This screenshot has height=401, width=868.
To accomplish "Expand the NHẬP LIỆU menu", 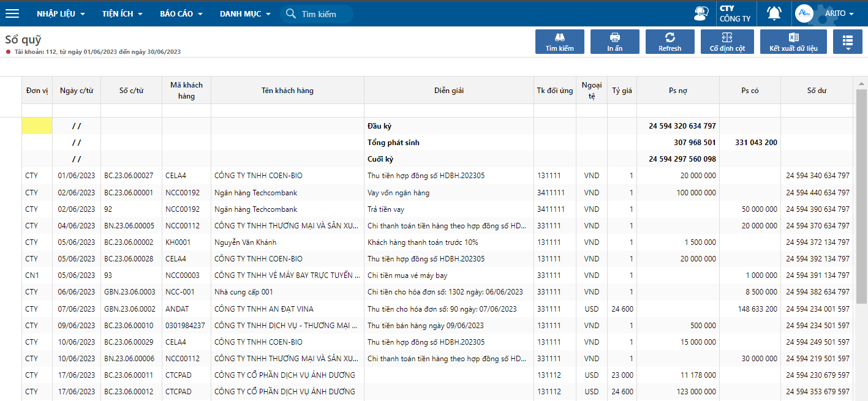I will pyautogui.click(x=61, y=13).
